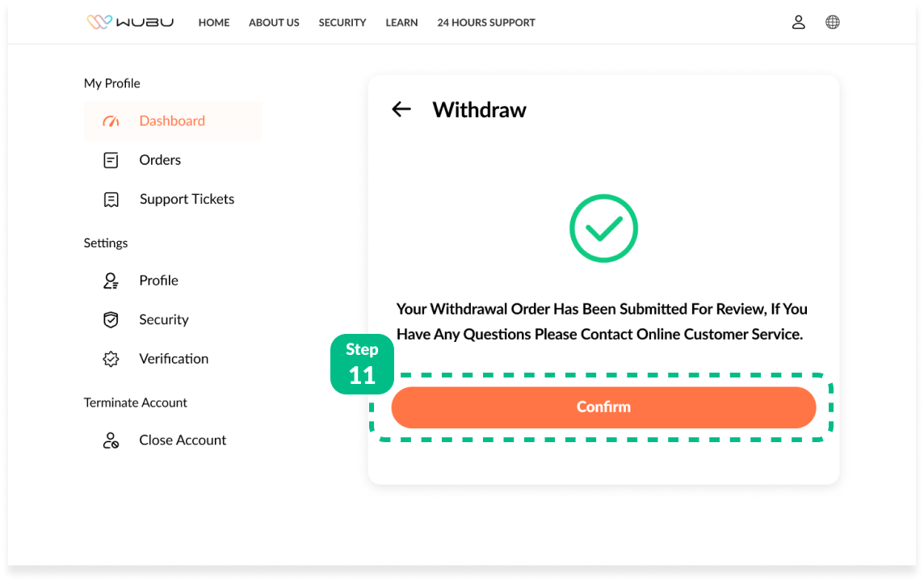The width and height of the screenshot is (924, 582).
Task: Click the Support Tickets receipt icon
Action: point(111,200)
